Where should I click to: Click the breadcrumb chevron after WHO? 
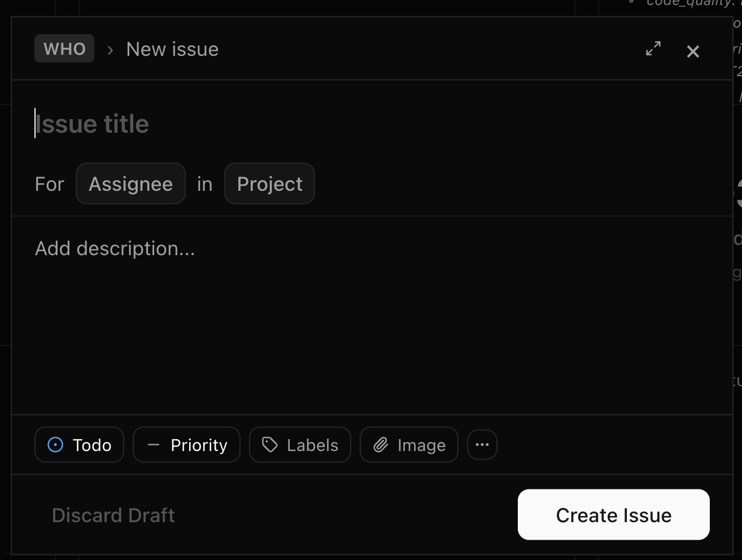tap(110, 50)
